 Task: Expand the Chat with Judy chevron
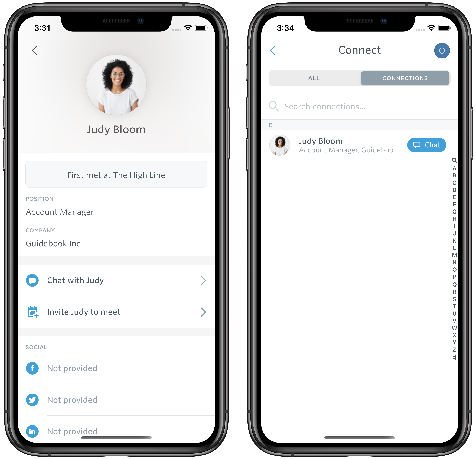[x=204, y=280]
